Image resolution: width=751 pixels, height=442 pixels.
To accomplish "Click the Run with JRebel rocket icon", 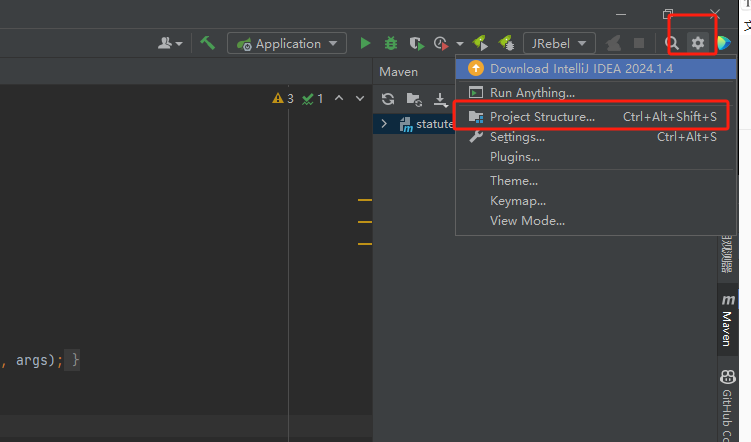I will point(481,43).
